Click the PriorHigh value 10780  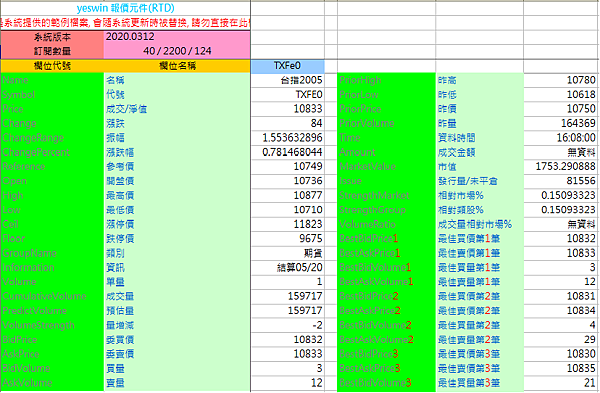click(561, 80)
